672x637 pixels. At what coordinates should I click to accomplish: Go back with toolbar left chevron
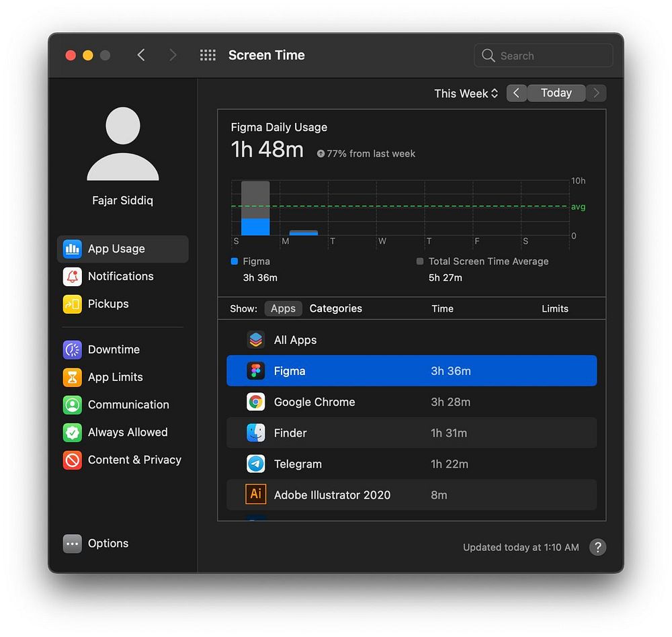click(141, 55)
